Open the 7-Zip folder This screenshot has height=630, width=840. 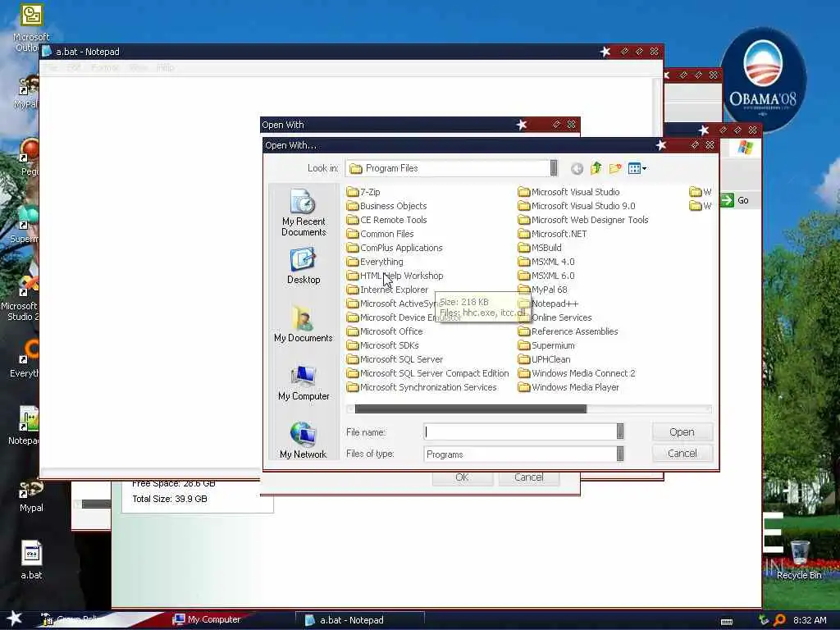(x=363, y=192)
